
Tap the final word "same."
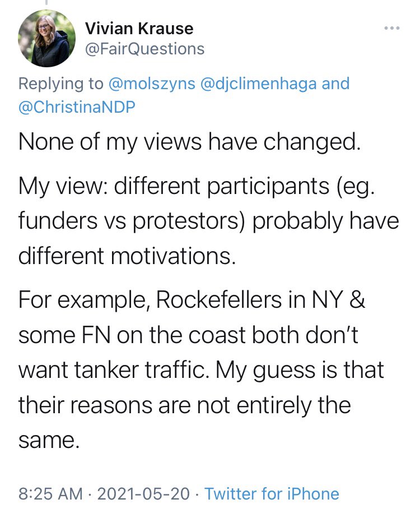(49, 440)
